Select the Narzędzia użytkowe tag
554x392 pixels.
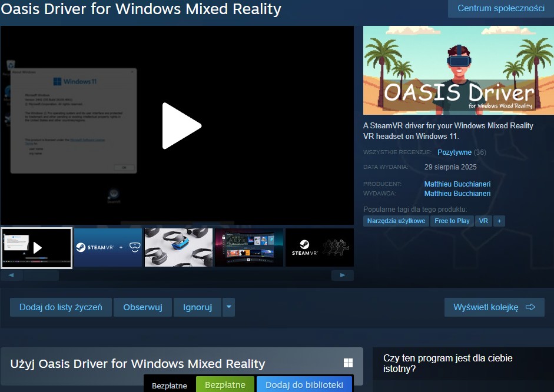(x=396, y=221)
